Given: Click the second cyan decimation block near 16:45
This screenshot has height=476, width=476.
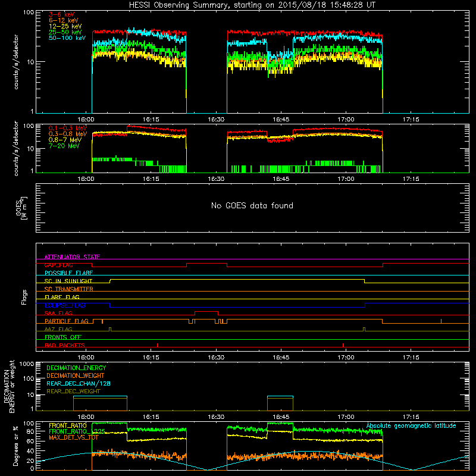Looking at the screenshot, I should tap(280, 396).
